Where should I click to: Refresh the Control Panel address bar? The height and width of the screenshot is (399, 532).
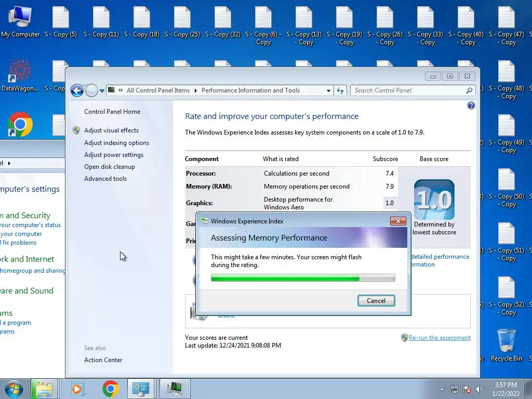pyautogui.click(x=340, y=90)
